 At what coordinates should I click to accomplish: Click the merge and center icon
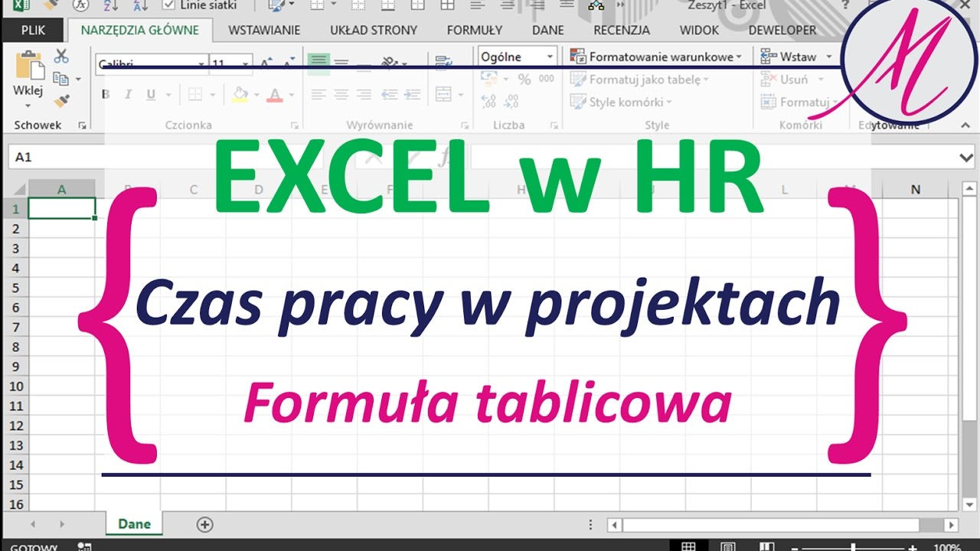point(443,95)
